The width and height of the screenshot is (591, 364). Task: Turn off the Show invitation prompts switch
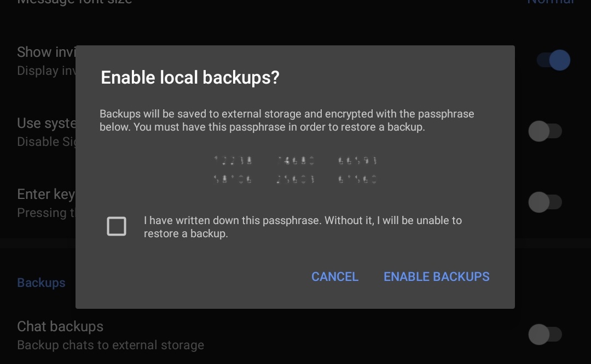[x=553, y=60]
